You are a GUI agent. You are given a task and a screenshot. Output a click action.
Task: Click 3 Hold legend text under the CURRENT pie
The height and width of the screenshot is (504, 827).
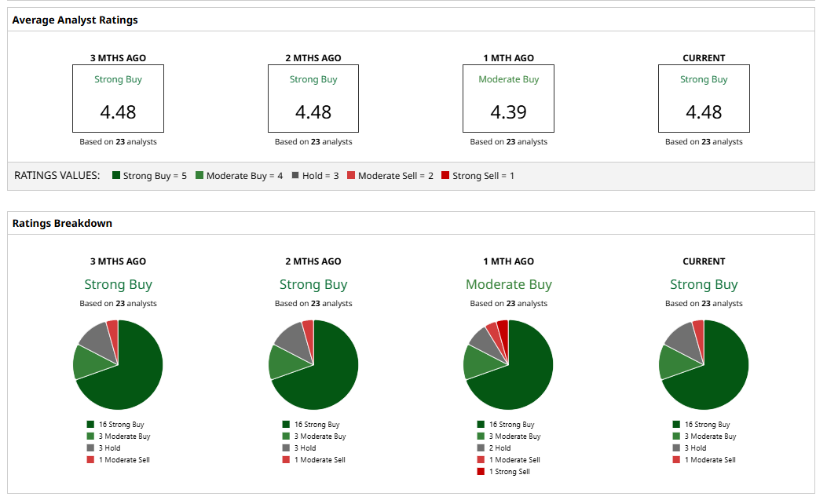coord(696,448)
